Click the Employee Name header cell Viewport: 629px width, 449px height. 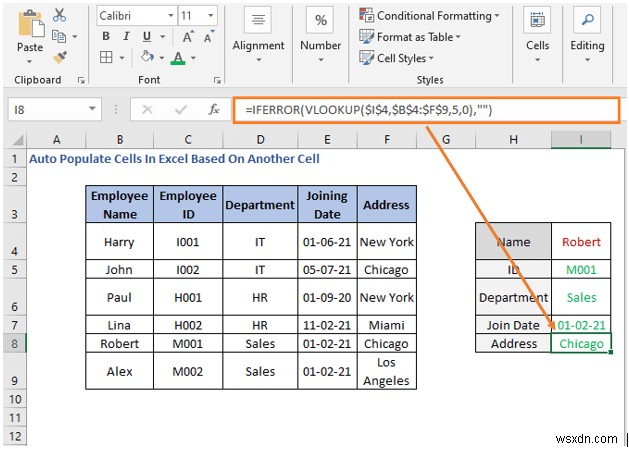tap(120, 204)
